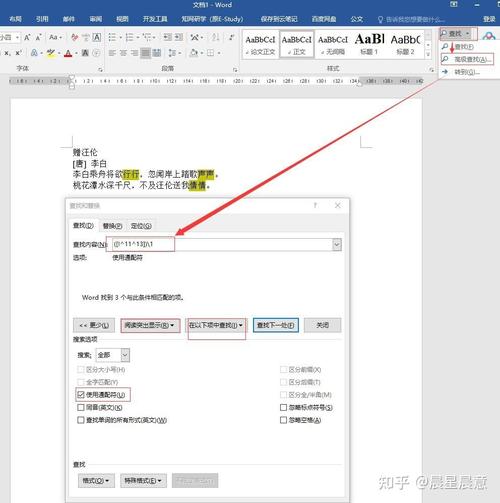Click the Bullets list icon
Viewport: 500px width, 503px height.
pyautogui.click(x=112, y=37)
